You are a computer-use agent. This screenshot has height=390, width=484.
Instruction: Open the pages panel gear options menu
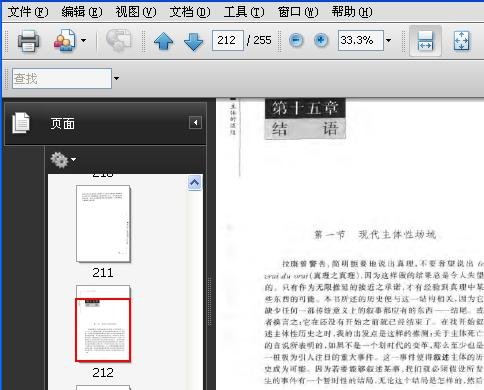[x=63, y=160]
